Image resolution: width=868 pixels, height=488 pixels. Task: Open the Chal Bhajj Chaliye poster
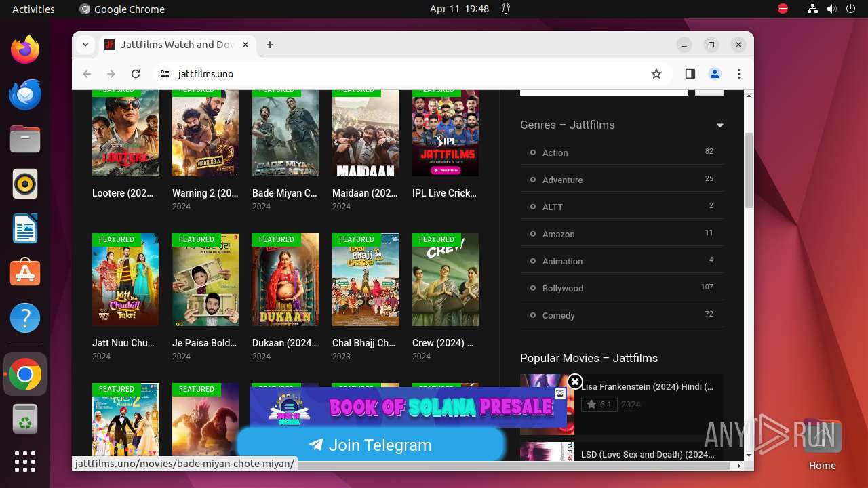point(366,280)
